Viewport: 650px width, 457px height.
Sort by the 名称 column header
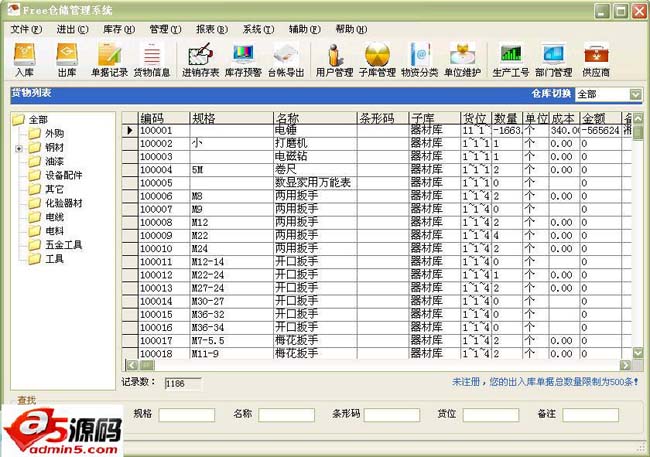(x=315, y=118)
